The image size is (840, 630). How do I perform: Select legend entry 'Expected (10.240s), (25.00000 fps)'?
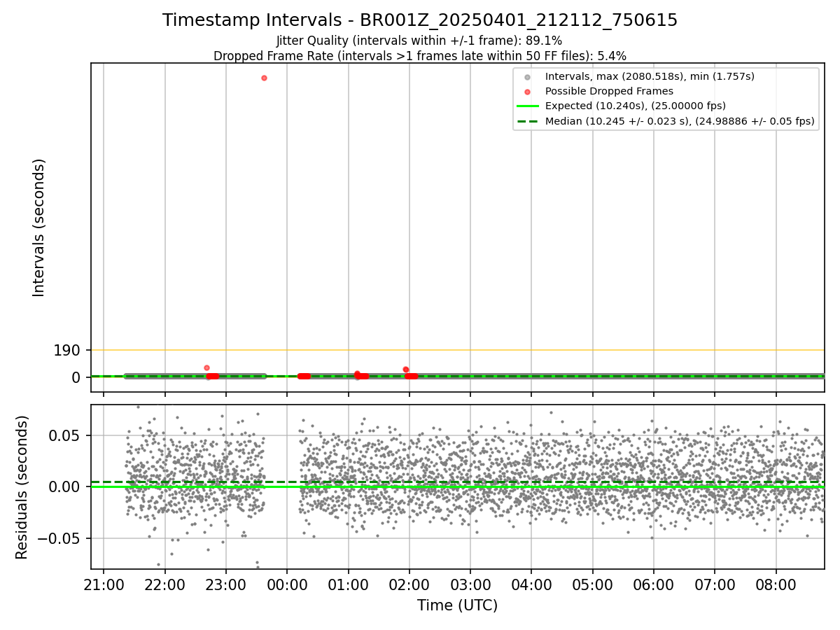coord(635,106)
